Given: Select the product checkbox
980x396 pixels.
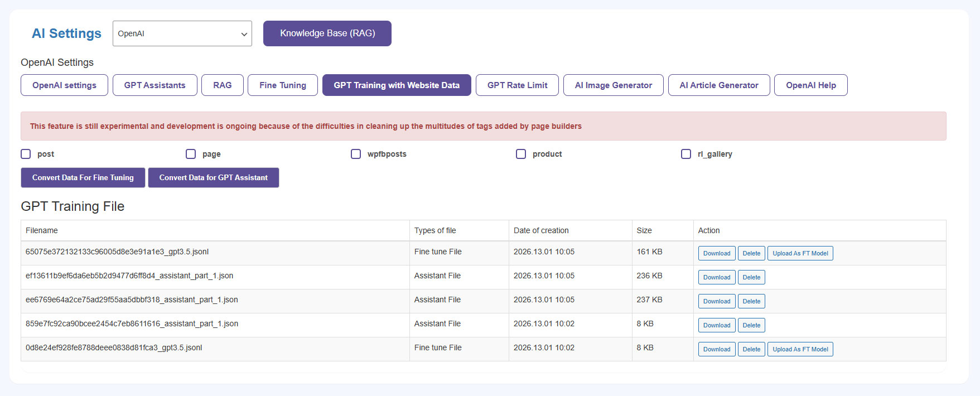Looking at the screenshot, I should point(521,154).
